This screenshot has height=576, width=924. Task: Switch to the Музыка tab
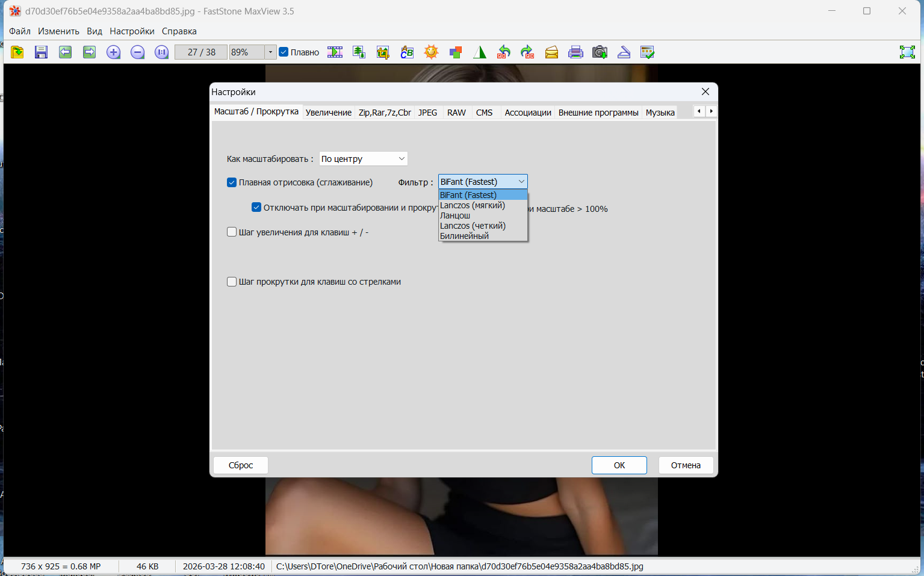(x=660, y=113)
